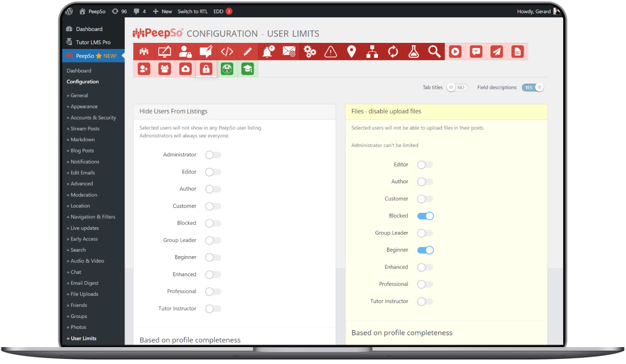Open the EDD notifications badge
The height and width of the screenshot is (364, 626).
point(229,11)
